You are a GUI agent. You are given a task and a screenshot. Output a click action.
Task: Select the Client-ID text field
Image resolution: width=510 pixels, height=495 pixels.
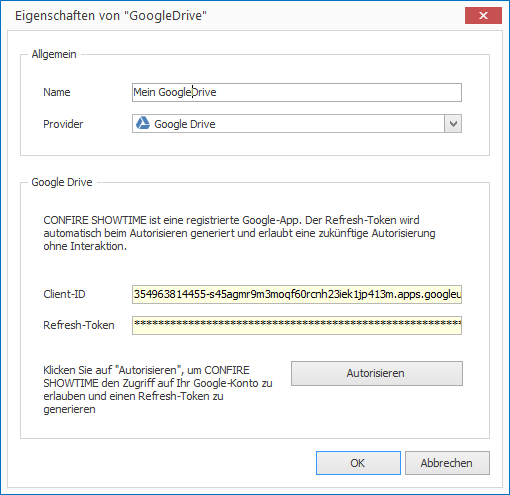[x=297, y=294]
